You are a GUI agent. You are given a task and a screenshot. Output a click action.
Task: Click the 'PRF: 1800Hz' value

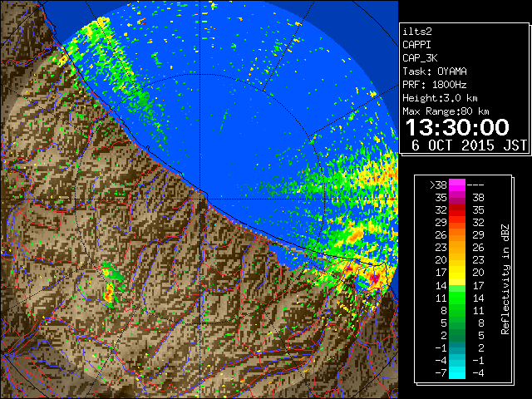(435, 85)
